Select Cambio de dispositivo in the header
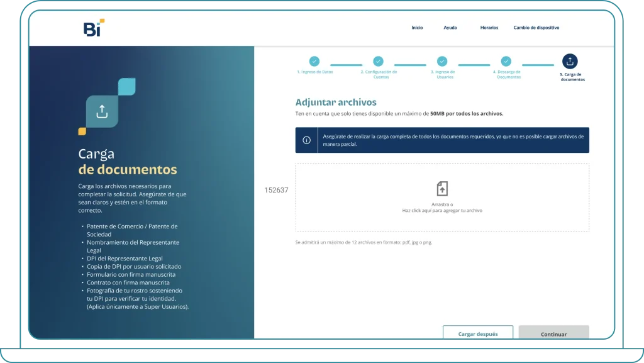This screenshot has width=644, height=363. 536,28
